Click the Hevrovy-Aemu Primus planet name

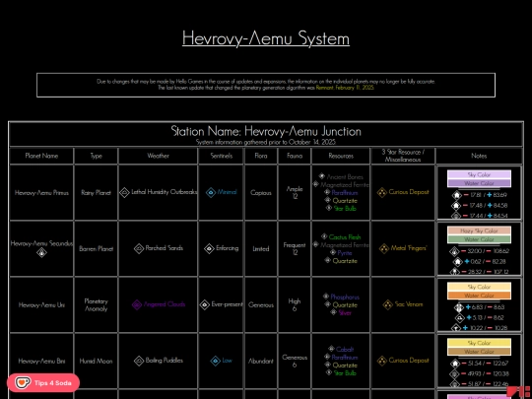click(41, 193)
